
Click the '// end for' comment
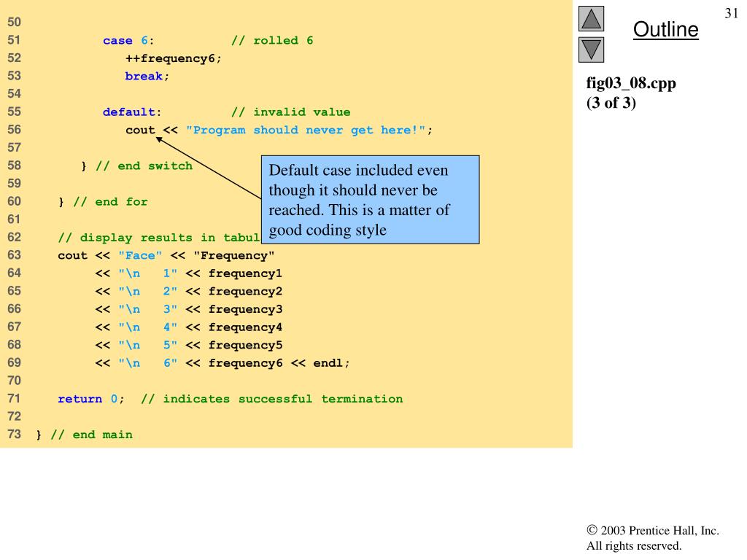point(110,202)
